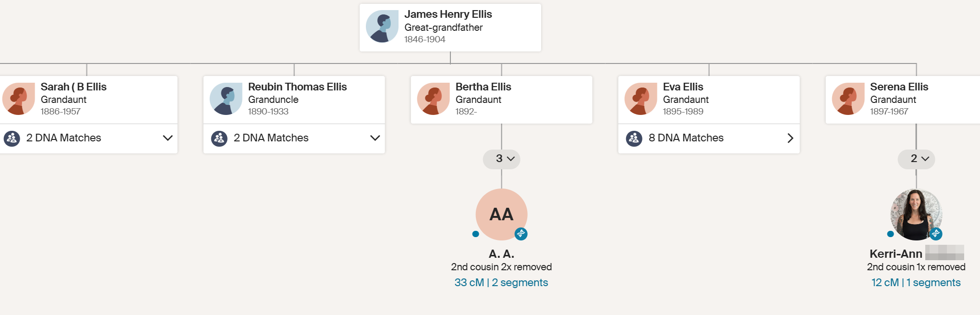
Task: Expand Reubin Thomas Ellis 2 DNA Matches chevron
Action: [x=375, y=138]
